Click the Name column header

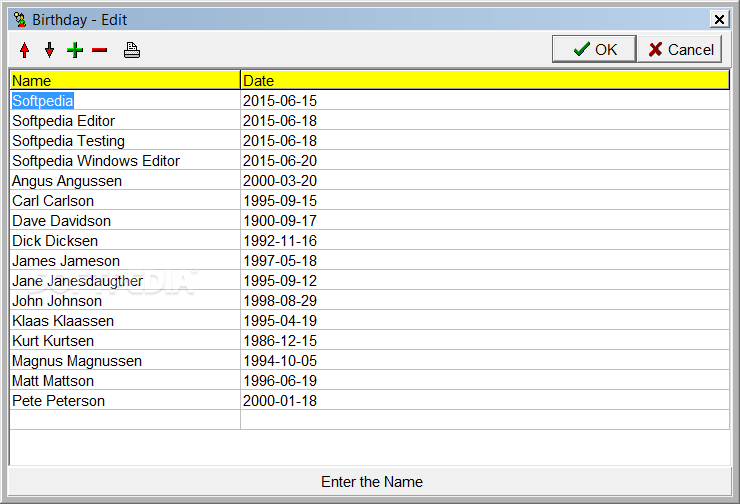[125, 80]
